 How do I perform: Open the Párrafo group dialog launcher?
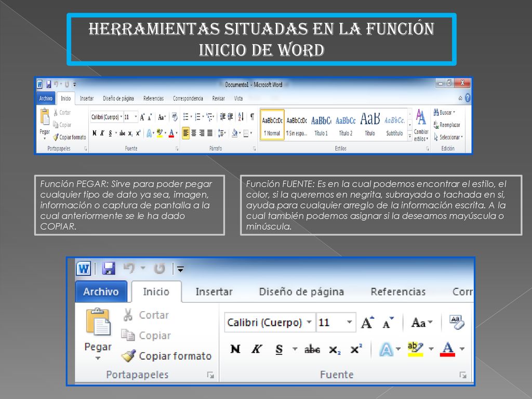[x=255, y=149]
